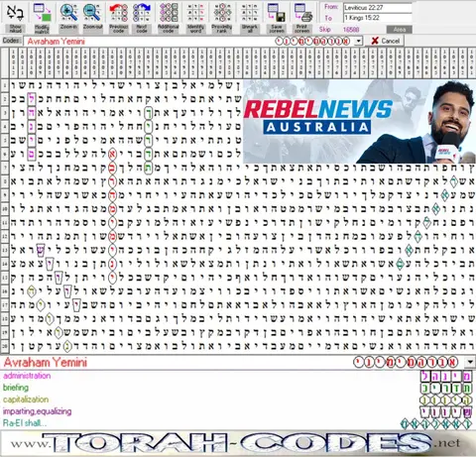Select the 'Ra-El shall...' code entry
This screenshot has width=476, height=457.
(25, 423)
